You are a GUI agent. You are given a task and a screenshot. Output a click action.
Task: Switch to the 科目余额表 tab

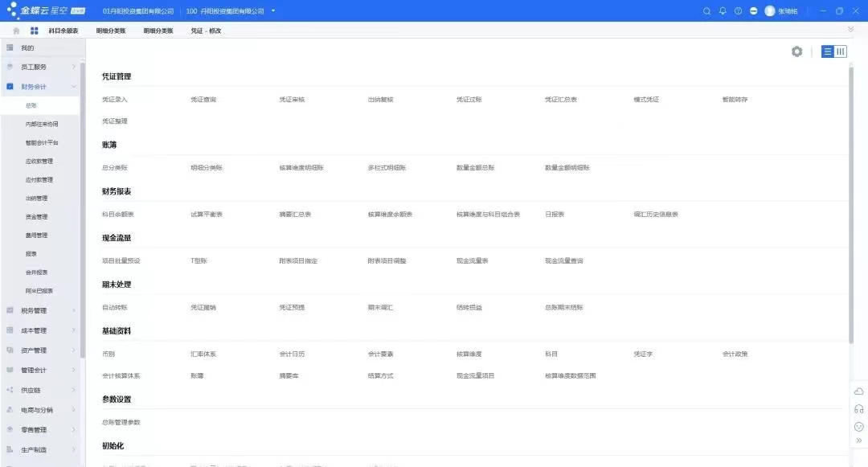click(63, 31)
